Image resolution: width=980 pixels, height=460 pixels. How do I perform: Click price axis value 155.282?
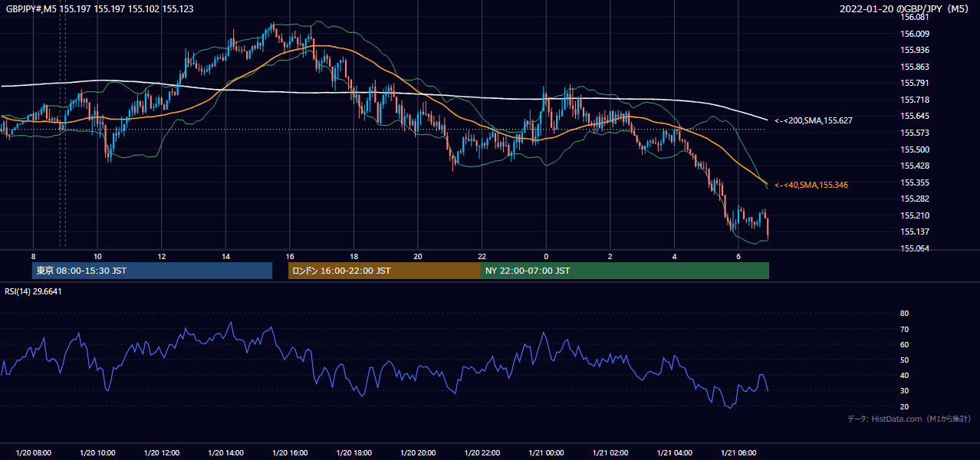[x=915, y=199]
